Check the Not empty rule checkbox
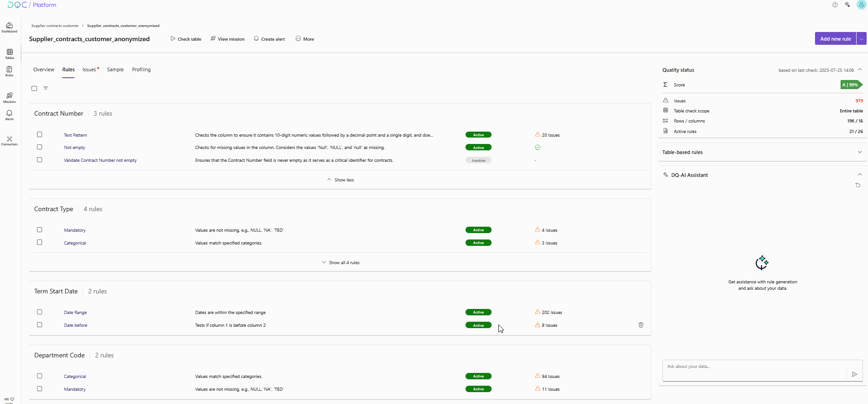 [40, 147]
